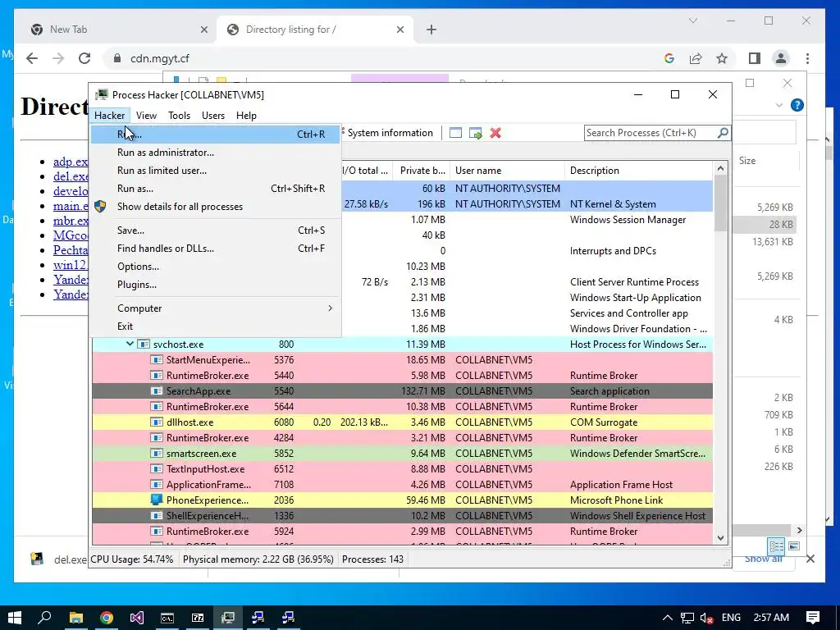Click the StartMenuExperie... process icon

tap(156, 360)
